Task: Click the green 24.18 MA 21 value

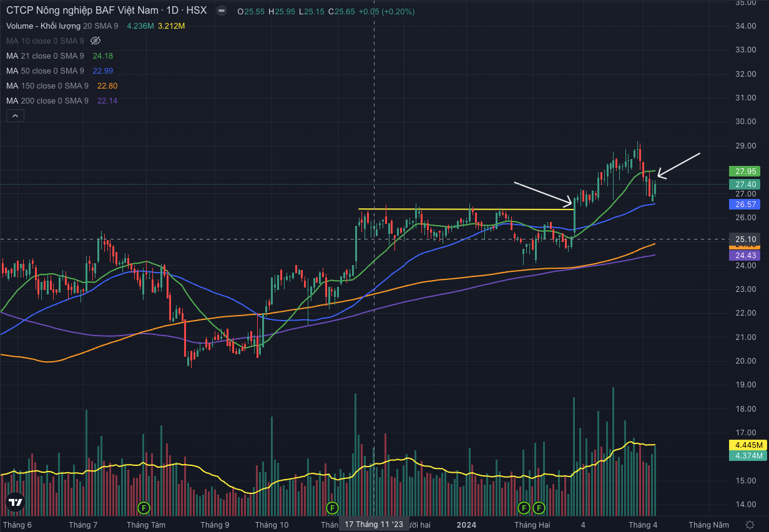Action: (102, 56)
